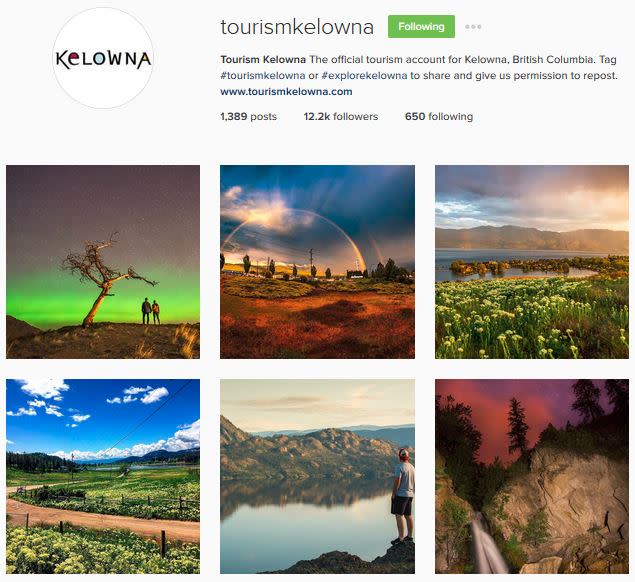Click the Kelowna logo profile picture
The width and height of the screenshot is (635, 582).
tap(103, 58)
